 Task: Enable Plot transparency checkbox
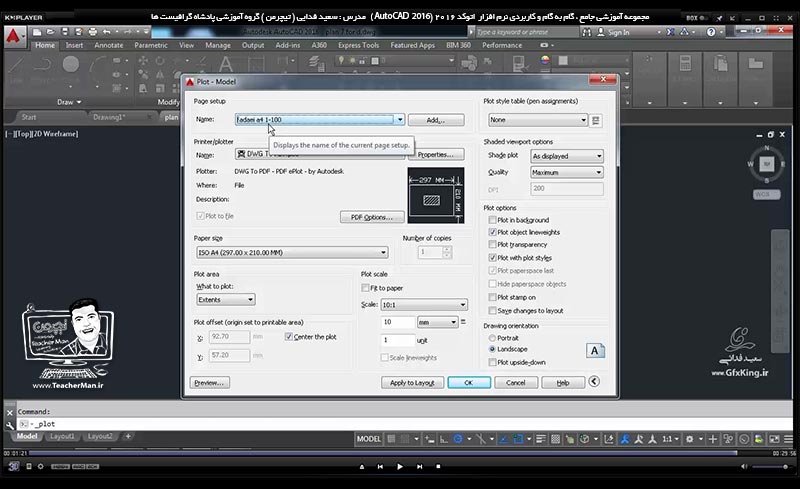(492, 244)
